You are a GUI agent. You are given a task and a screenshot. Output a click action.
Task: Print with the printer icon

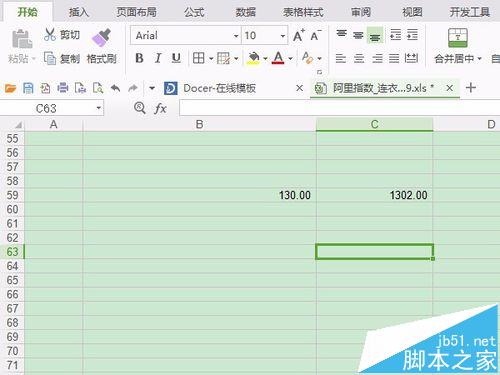[x=63, y=88]
